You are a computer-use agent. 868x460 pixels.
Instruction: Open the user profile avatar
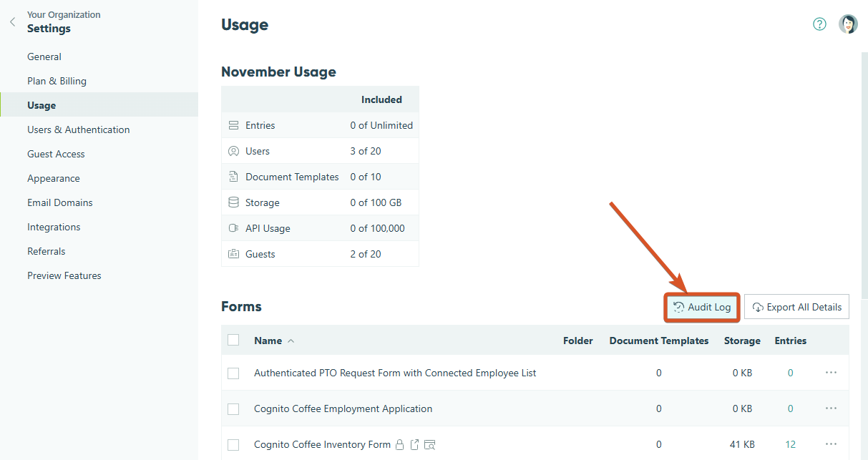[848, 24]
